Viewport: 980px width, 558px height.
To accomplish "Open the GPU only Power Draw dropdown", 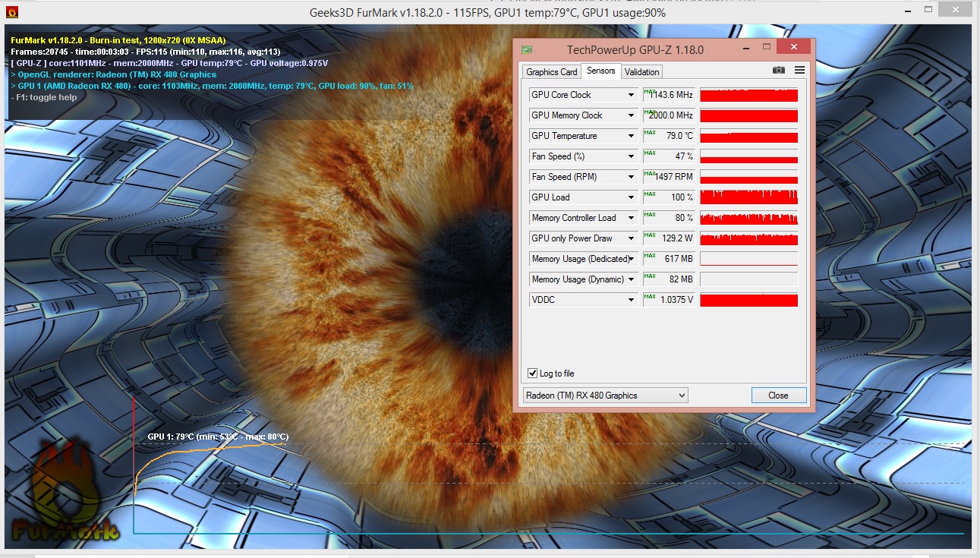I will click(630, 238).
